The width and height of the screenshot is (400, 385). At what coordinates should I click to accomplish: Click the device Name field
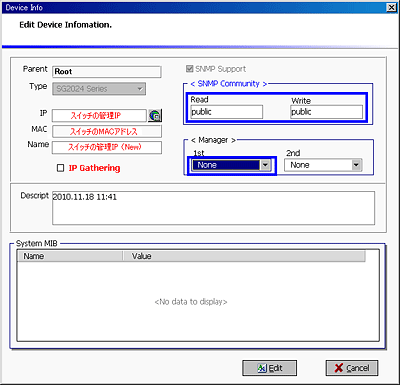click(107, 147)
